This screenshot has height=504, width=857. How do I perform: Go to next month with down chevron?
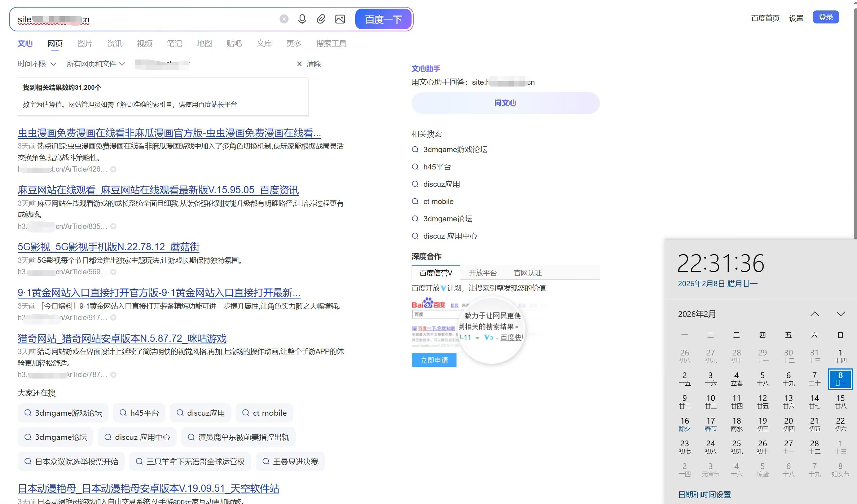pyautogui.click(x=840, y=314)
